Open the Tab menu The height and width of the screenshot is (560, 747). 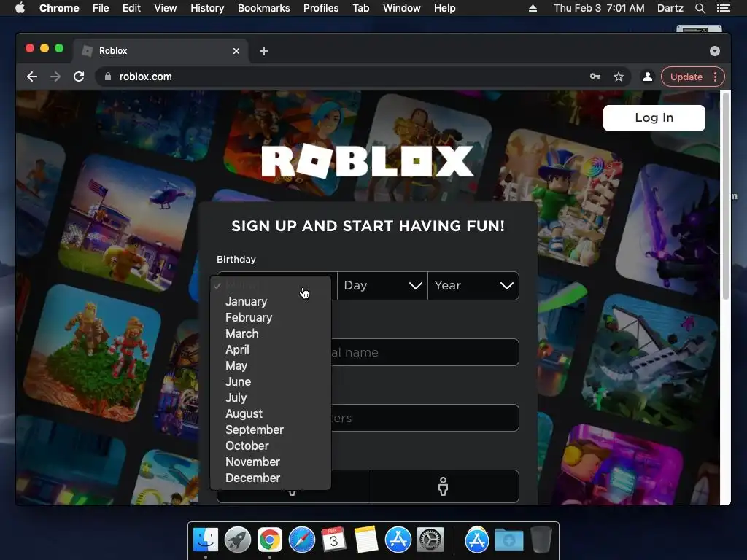click(361, 8)
